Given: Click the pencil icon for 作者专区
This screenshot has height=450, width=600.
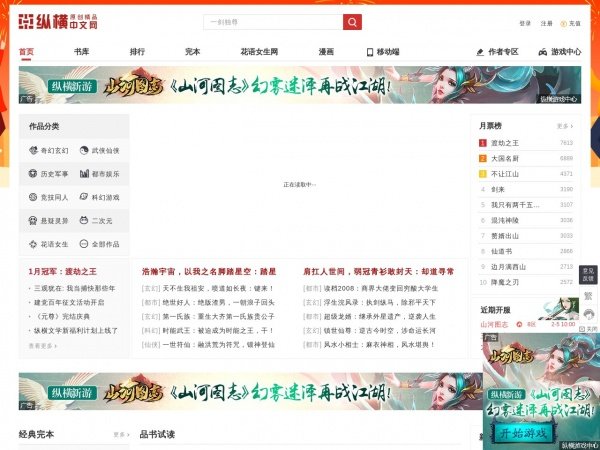Looking at the screenshot, I should (480, 52).
